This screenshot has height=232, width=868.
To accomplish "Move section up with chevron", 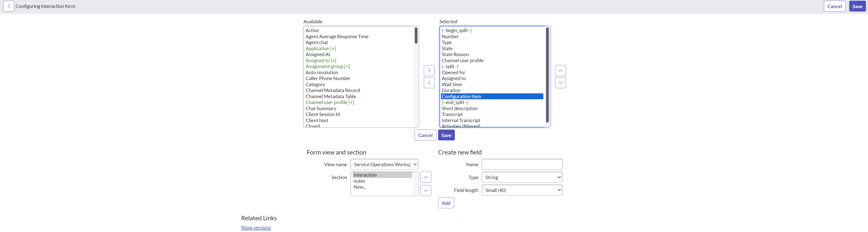I will pos(426,177).
